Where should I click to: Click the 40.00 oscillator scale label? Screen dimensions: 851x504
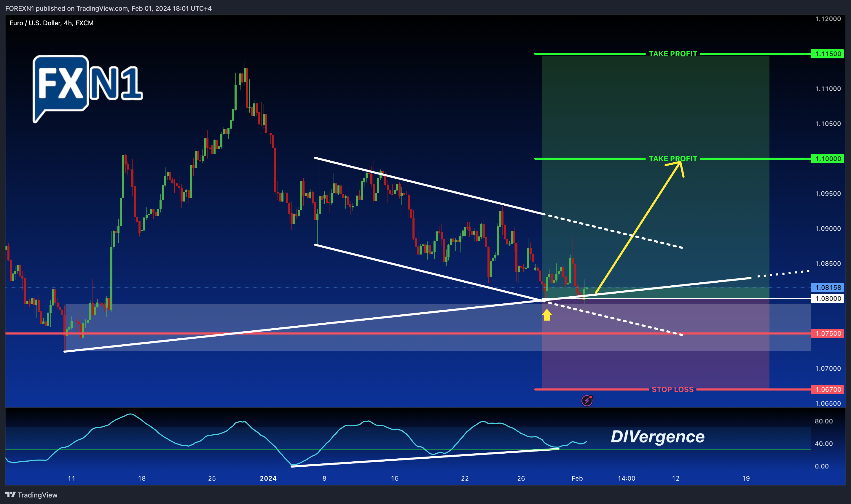[x=824, y=444]
